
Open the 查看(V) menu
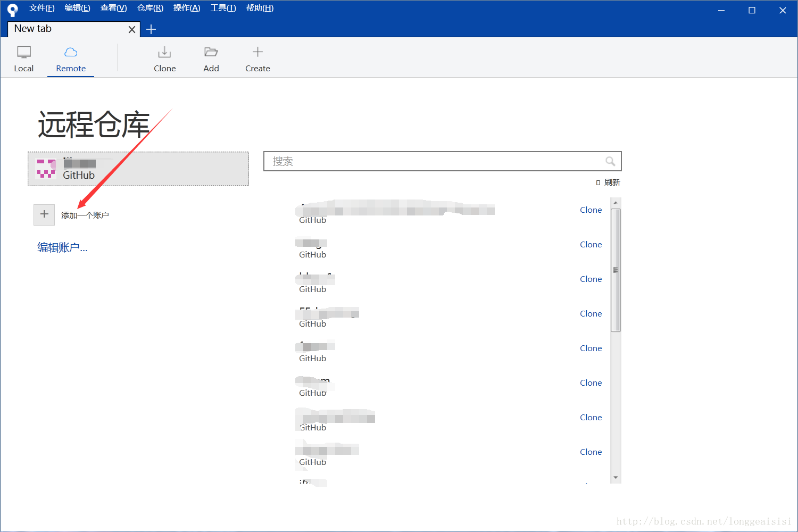point(113,8)
